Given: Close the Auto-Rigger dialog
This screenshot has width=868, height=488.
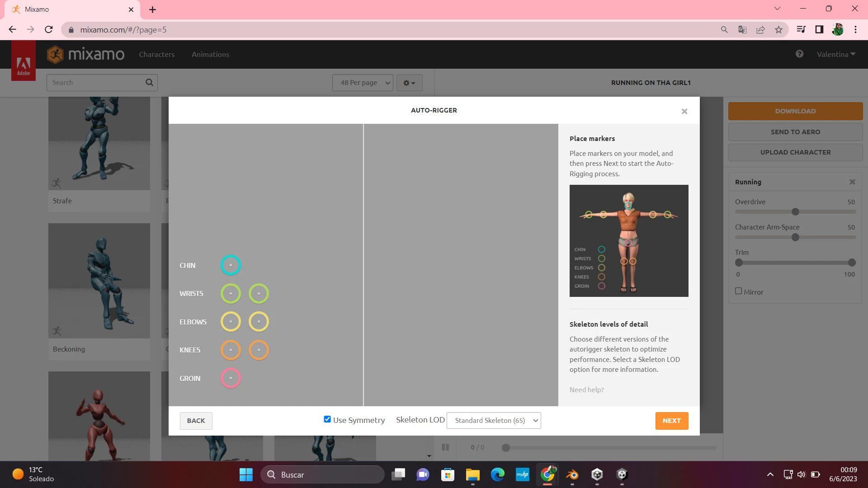Looking at the screenshot, I should (x=684, y=112).
